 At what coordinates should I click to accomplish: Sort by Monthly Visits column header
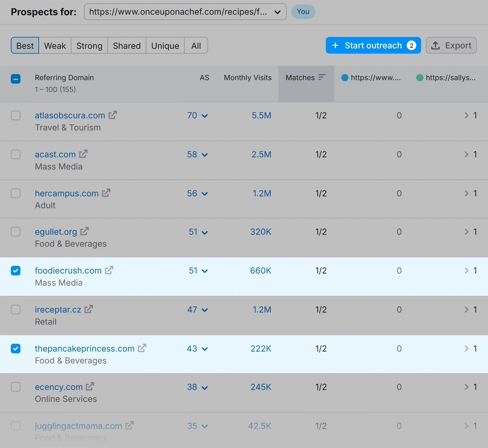248,78
